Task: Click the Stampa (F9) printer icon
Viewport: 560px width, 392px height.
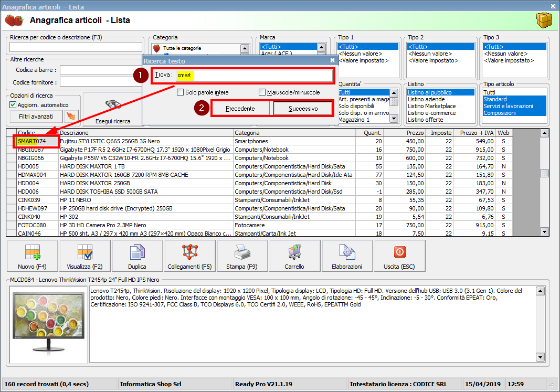Action: point(242,252)
